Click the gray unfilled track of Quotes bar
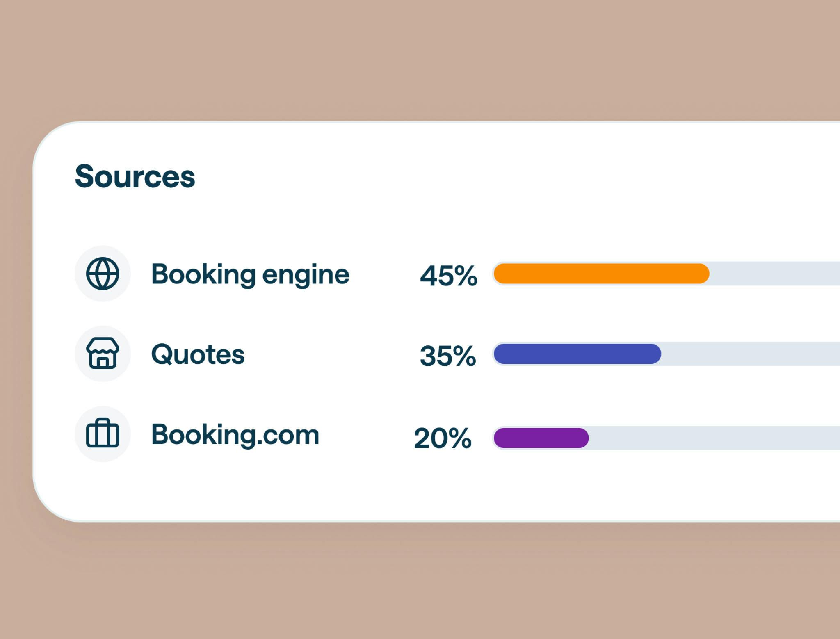Image resolution: width=840 pixels, height=639 pixels. tap(751, 354)
